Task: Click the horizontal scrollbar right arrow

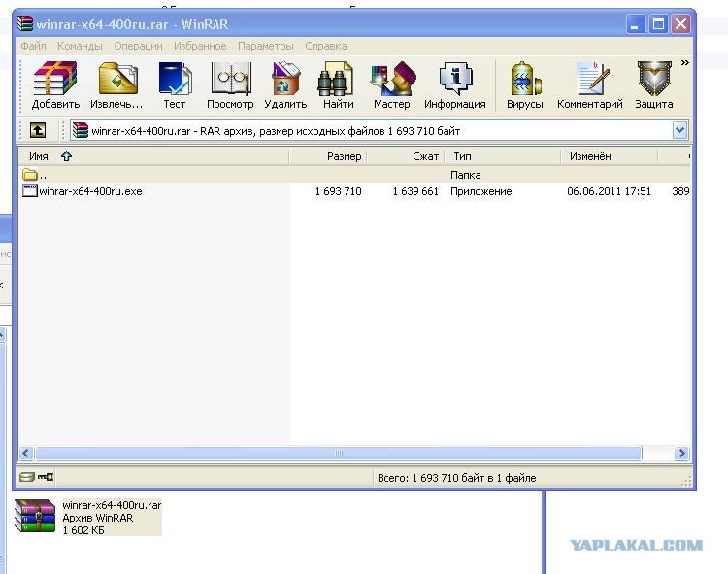Action: click(681, 453)
